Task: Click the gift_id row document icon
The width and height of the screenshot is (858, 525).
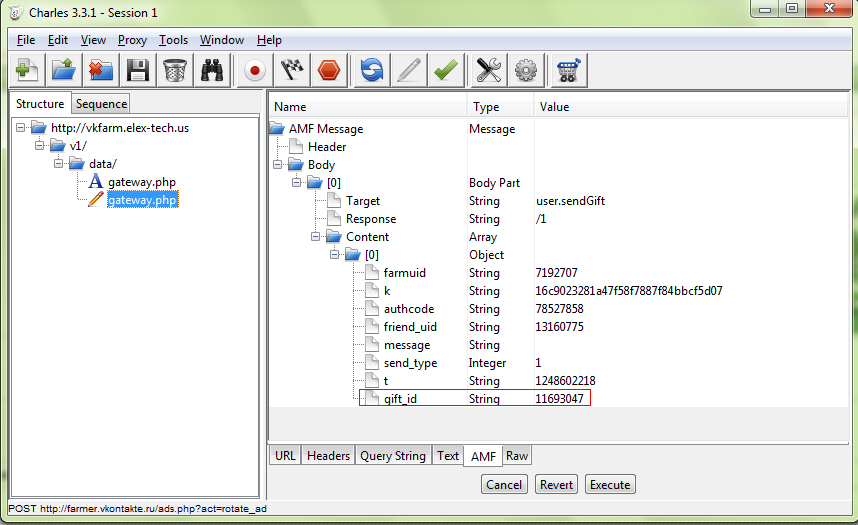Action: [372, 398]
